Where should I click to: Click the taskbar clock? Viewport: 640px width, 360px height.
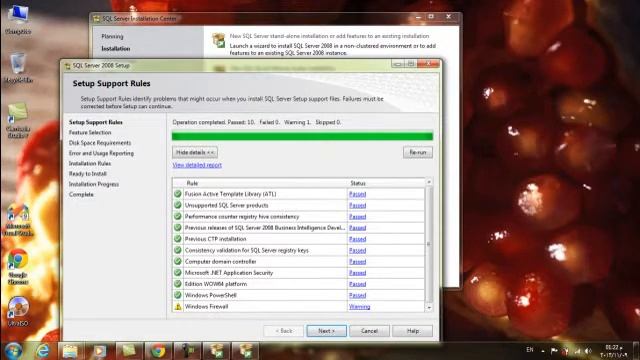(x=614, y=351)
